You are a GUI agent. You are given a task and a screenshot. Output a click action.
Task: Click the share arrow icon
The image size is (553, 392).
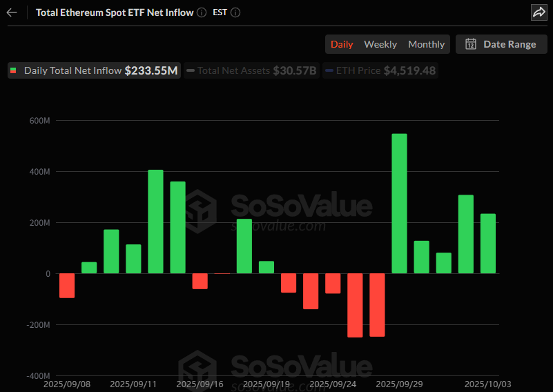(539, 12)
